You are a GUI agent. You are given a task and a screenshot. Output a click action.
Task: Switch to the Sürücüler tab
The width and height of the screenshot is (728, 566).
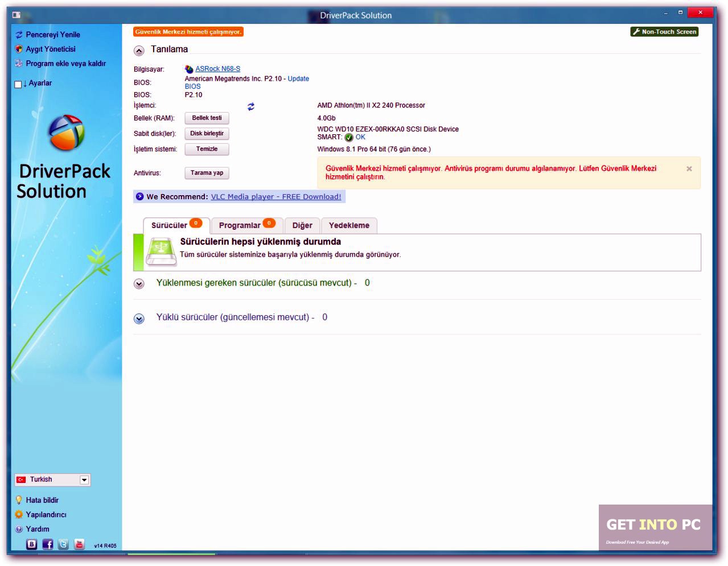click(x=176, y=225)
